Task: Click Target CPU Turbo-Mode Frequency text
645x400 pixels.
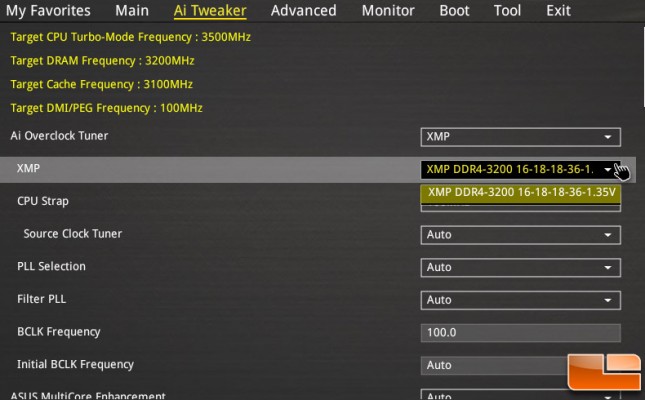Action: pos(130,37)
